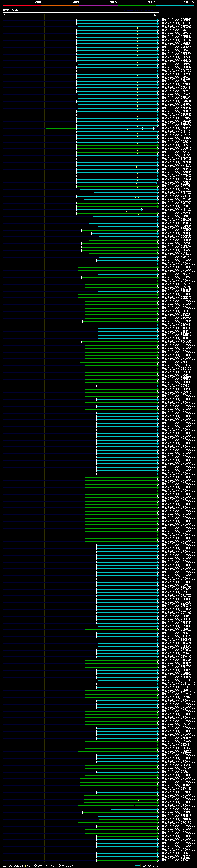Screen dimensions: 197x868
Task: Open hit UniRef100_B9RYE9
Action: tap(177, 30)
